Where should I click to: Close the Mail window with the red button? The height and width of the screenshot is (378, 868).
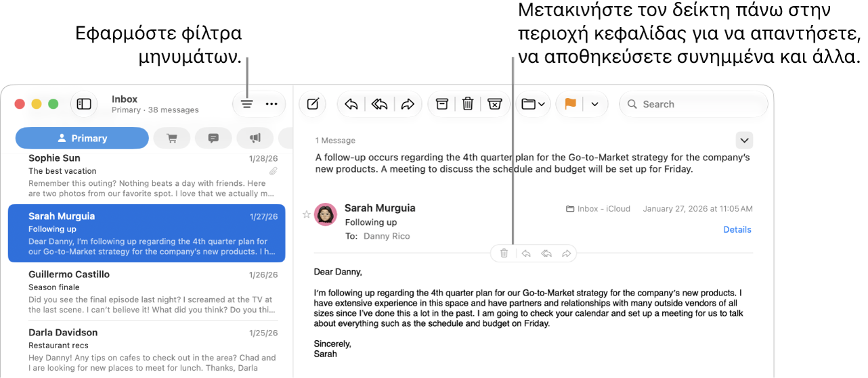(20, 104)
